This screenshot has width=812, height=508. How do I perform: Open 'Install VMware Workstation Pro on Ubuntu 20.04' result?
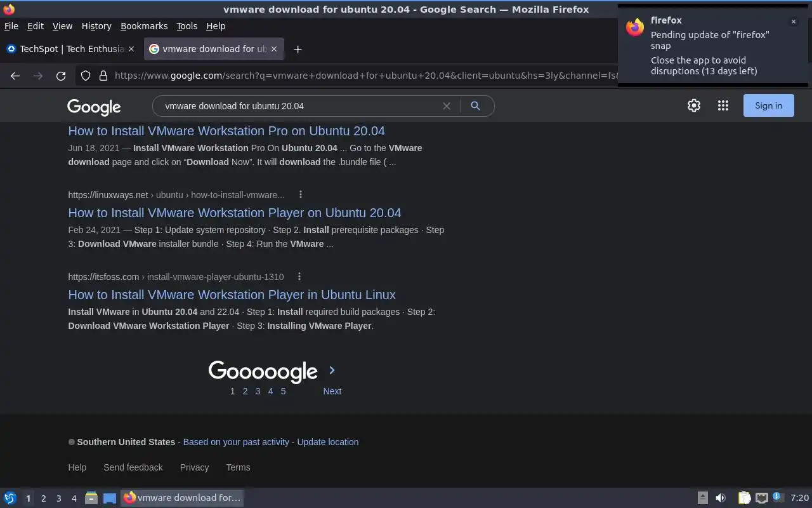click(226, 131)
